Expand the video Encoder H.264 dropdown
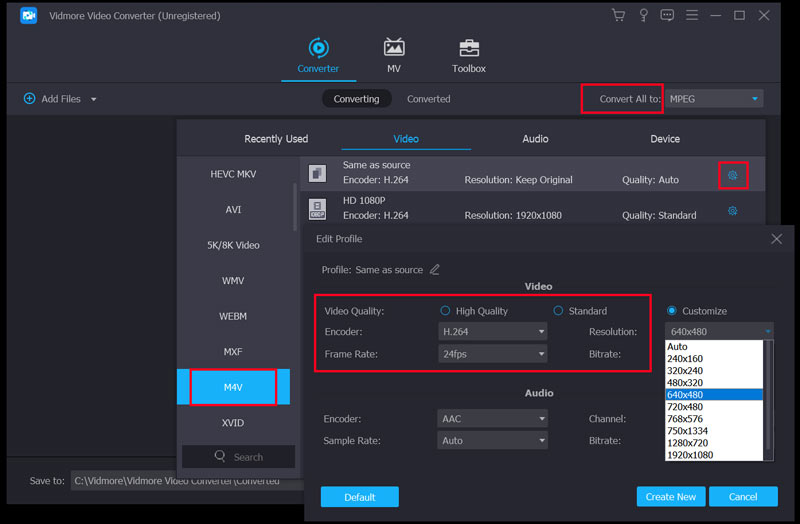Screen dimensions: 800x524 [x=493, y=331]
